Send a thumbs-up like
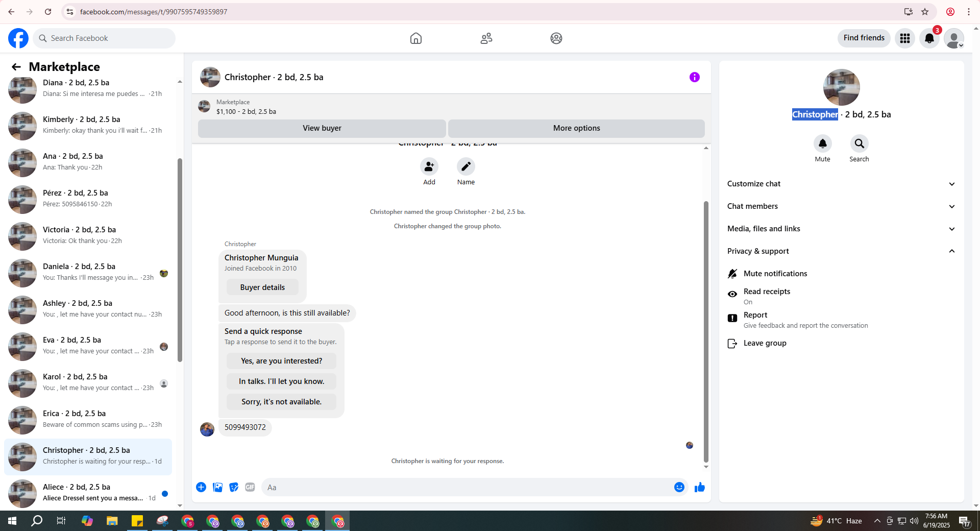Image resolution: width=980 pixels, height=531 pixels. pos(700,487)
